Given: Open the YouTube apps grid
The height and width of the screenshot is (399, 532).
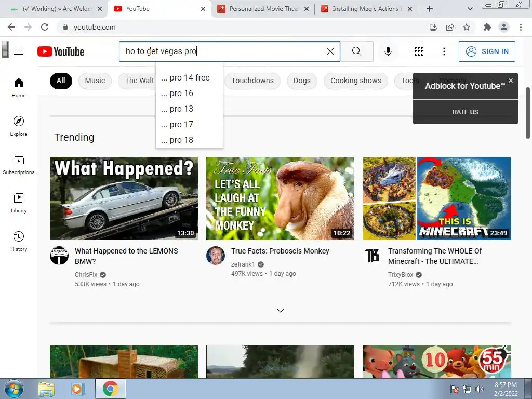Looking at the screenshot, I should tap(419, 51).
